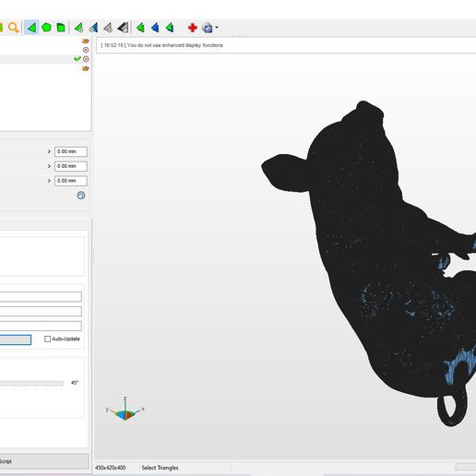Expand arrow beside the second 0.00 mm field

coord(49,166)
